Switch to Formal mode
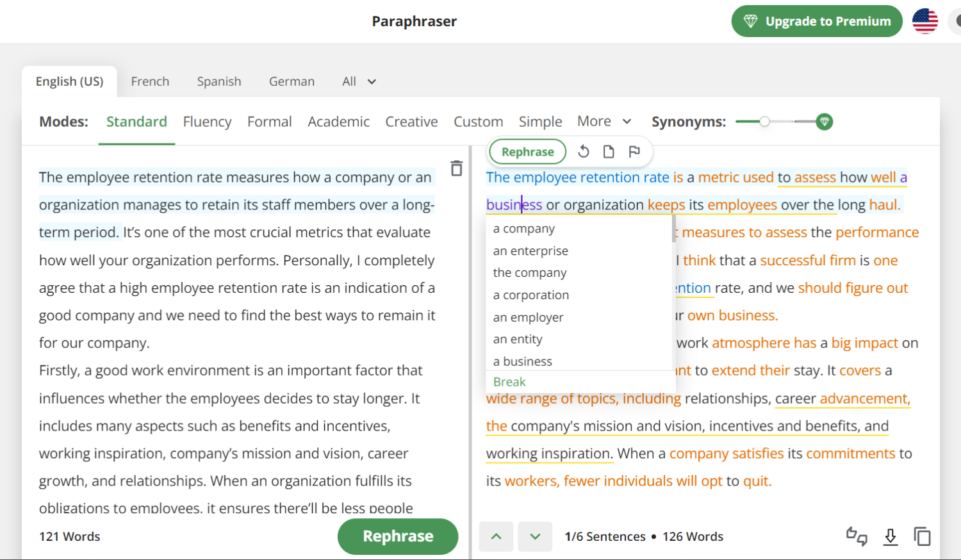Screen dimensions: 961x560 coord(269,122)
